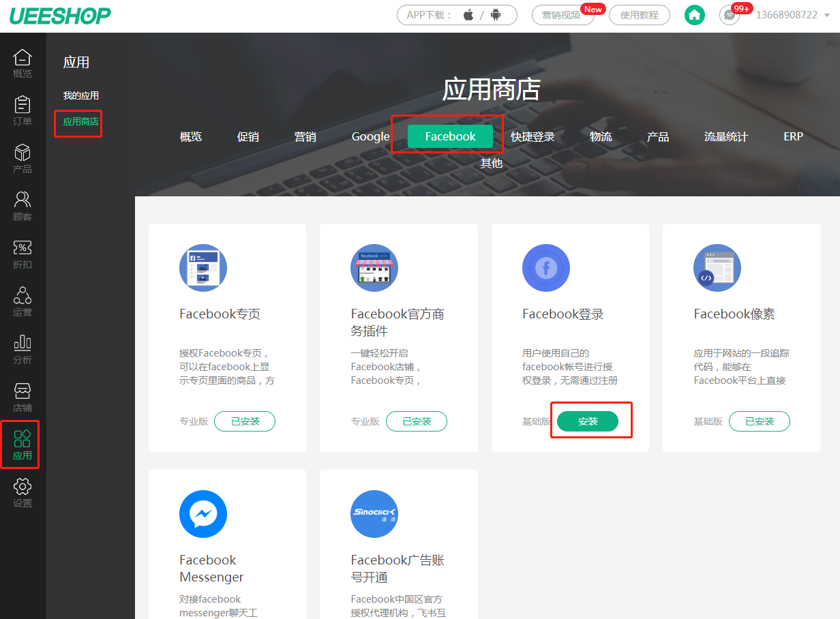
Task: Open 我的应用 in the side menu
Action: (x=81, y=95)
